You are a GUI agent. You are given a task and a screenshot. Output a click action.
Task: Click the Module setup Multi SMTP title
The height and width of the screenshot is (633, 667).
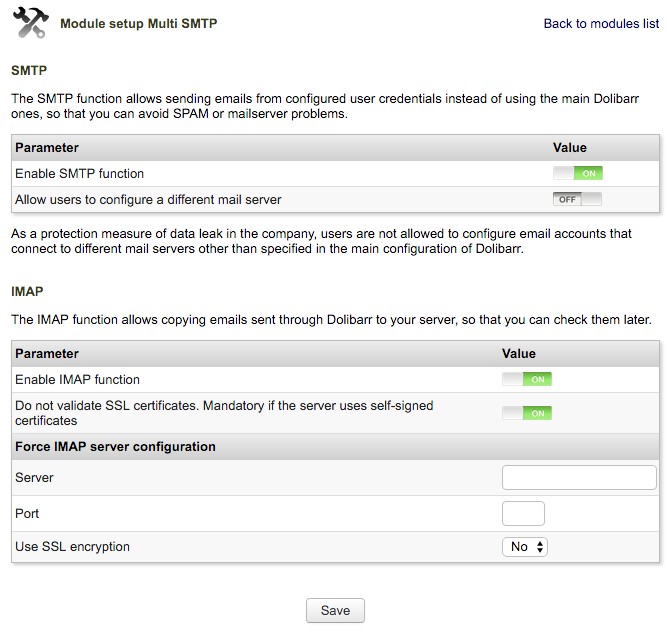[x=138, y=23]
